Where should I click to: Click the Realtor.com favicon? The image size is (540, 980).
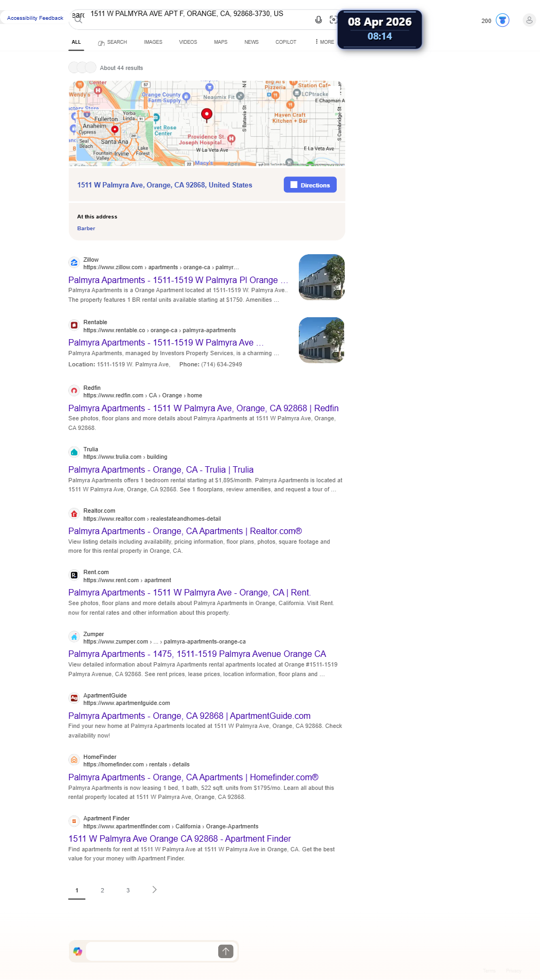point(74,514)
